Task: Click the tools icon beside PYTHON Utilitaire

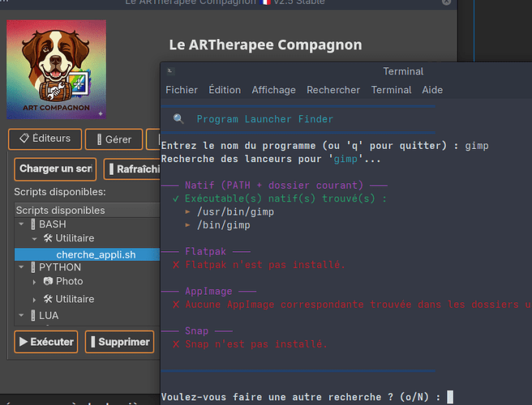Action: pyautogui.click(x=48, y=299)
